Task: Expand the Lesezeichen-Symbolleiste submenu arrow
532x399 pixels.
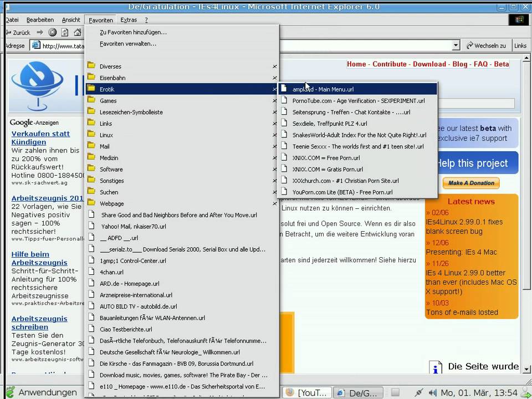Action: tap(274, 112)
